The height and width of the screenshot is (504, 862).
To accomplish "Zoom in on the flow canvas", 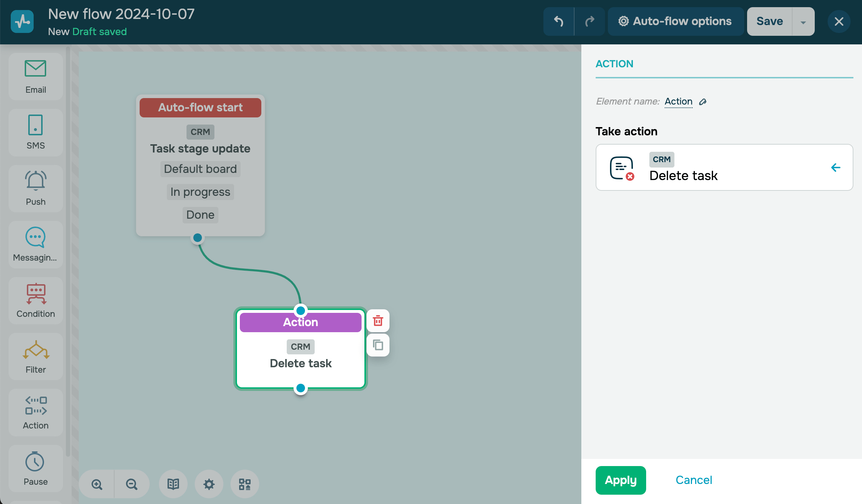I will [97, 484].
